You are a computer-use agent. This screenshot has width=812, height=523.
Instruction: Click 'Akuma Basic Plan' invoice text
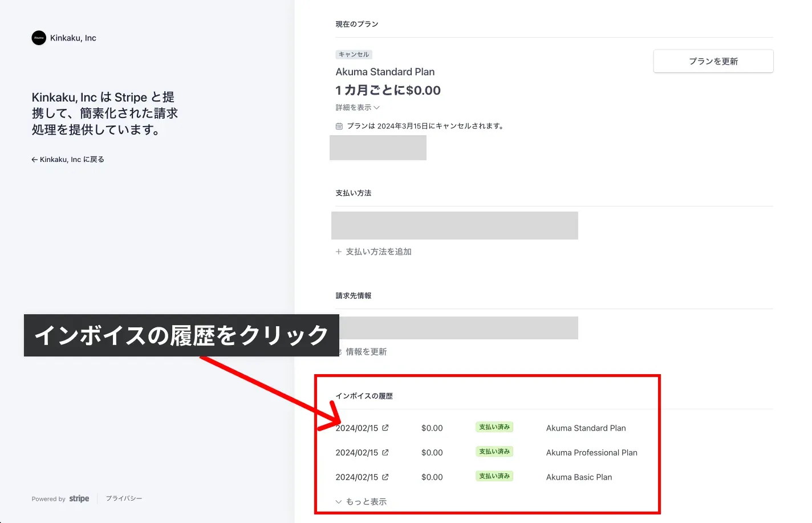point(579,477)
